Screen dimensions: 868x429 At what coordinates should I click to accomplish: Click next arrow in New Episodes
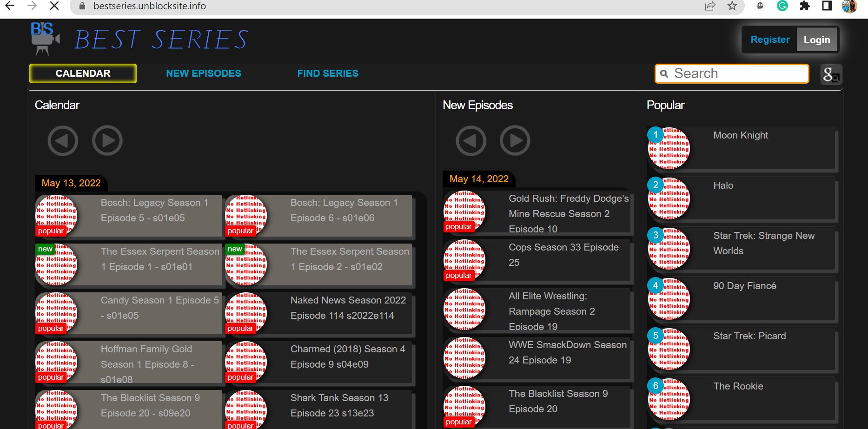[515, 140]
